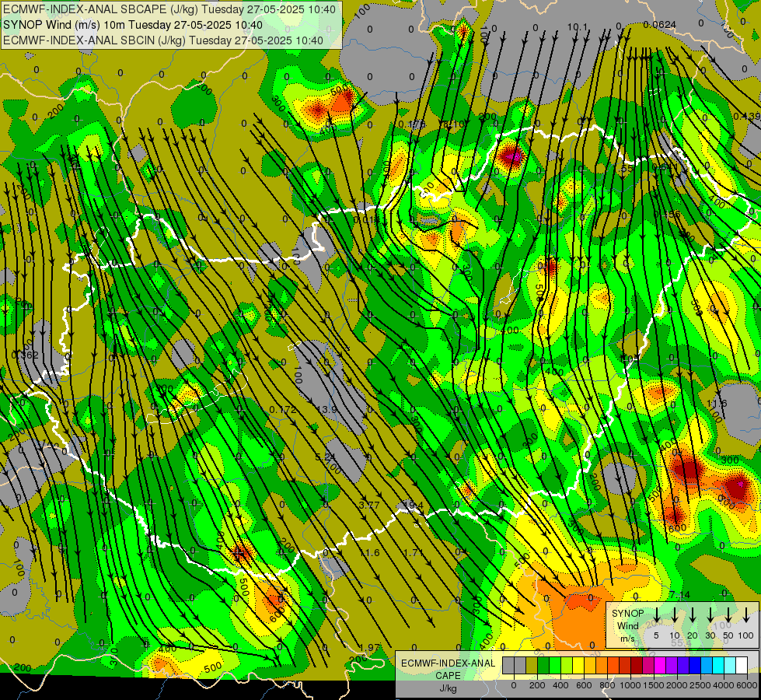Screen dimensions: 761x700
Task: Select the dark green CAPE legend swatch
Action: coord(543,665)
